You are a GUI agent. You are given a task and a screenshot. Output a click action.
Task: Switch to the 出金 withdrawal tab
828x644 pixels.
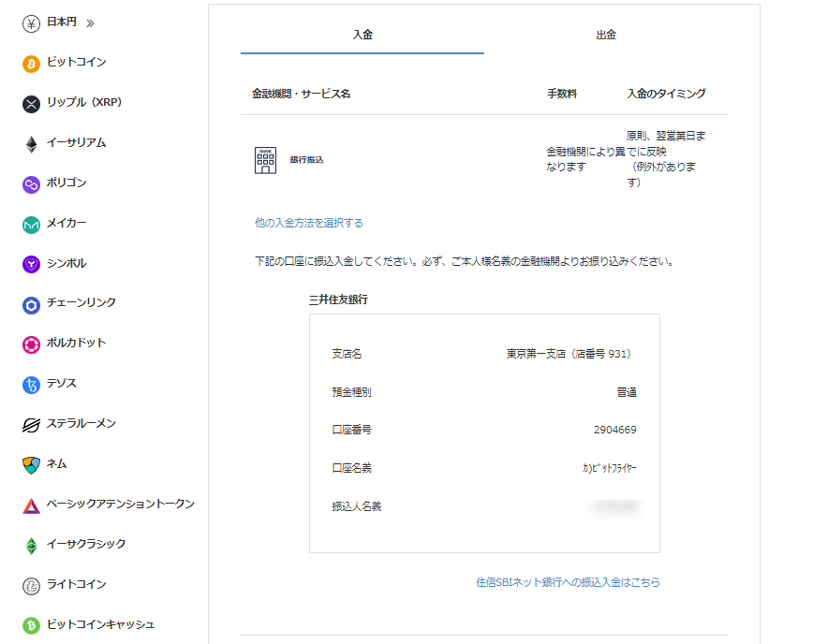coord(606,36)
